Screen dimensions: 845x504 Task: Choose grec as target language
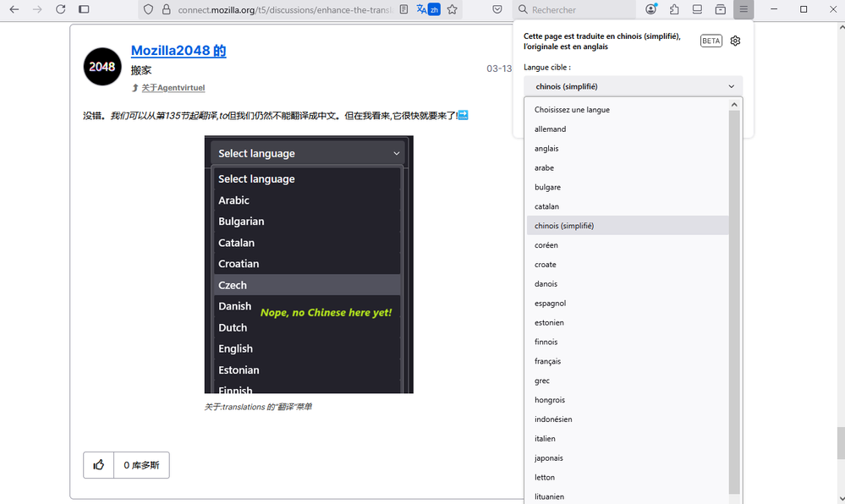[628, 381]
